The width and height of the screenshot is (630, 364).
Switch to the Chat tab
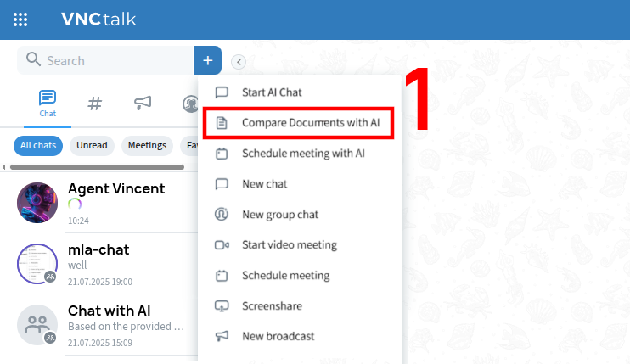(48, 104)
